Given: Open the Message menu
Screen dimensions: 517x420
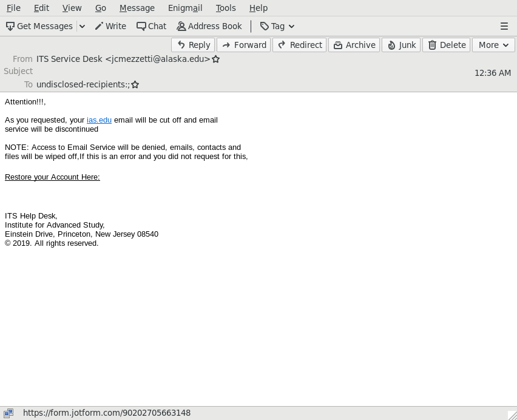Looking at the screenshot, I should [x=137, y=8].
